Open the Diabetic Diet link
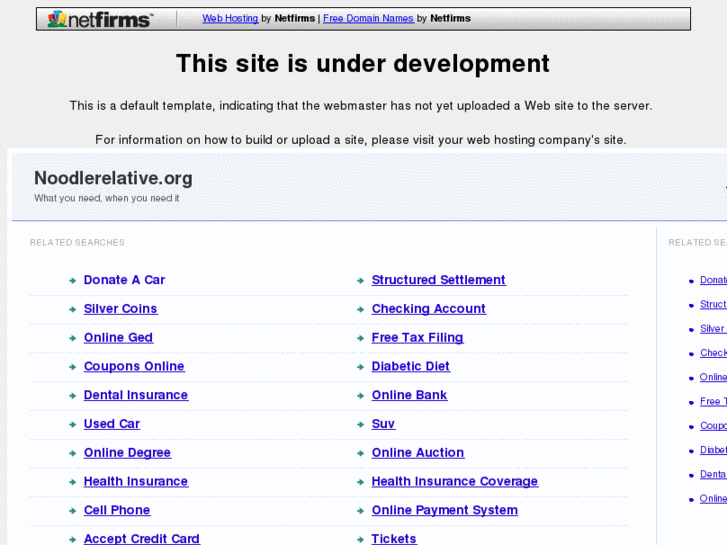The width and height of the screenshot is (727, 545). [x=411, y=366]
